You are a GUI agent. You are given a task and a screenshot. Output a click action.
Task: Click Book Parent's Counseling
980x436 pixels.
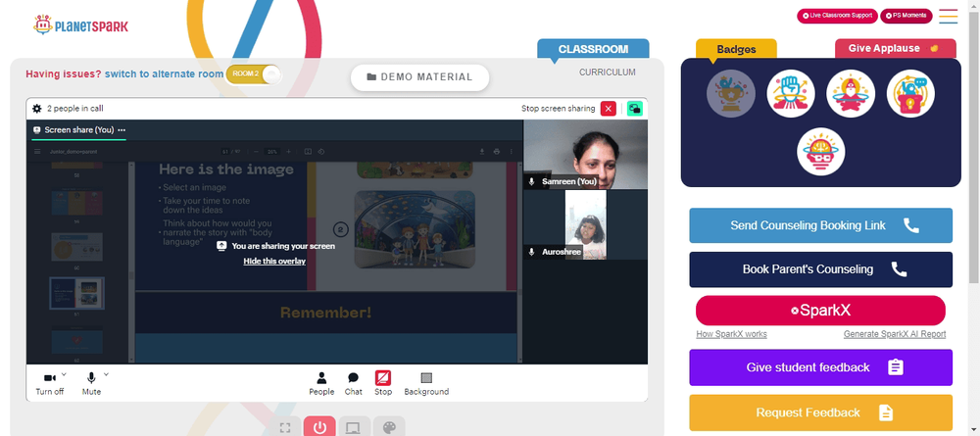point(820,269)
